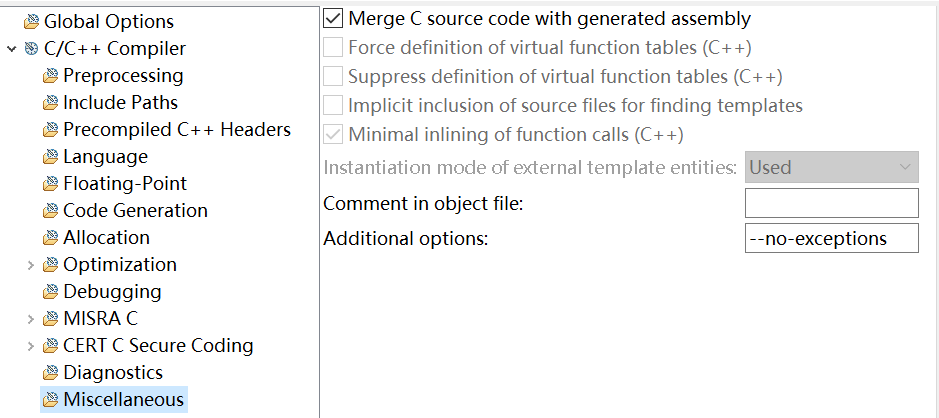939x418 pixels.
Task: Collapse the C/C++ Compiler tree node
Action: (x=11, y=49)
